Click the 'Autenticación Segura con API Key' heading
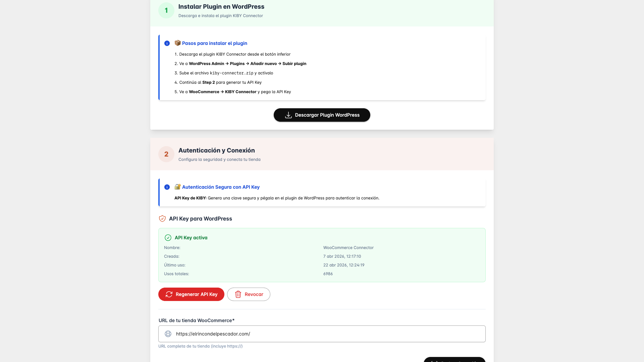The width and height of the screenshot is (644, 362). pos(221,187)
